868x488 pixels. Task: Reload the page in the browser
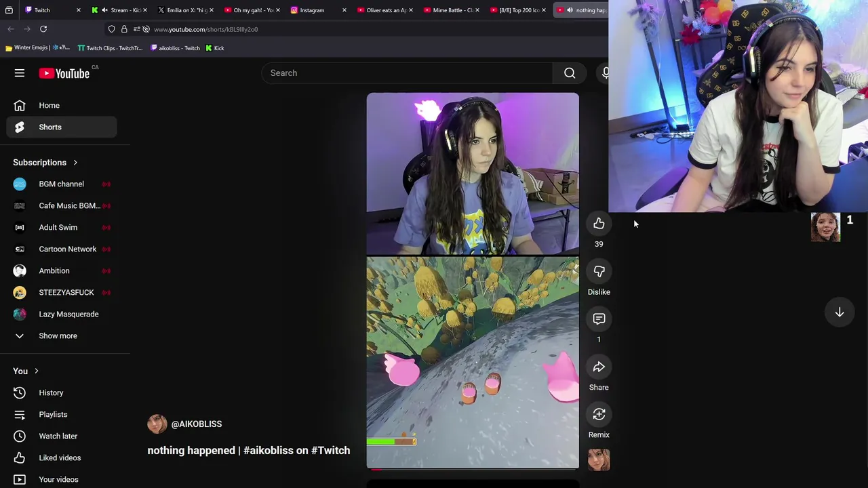coord(43,29)
